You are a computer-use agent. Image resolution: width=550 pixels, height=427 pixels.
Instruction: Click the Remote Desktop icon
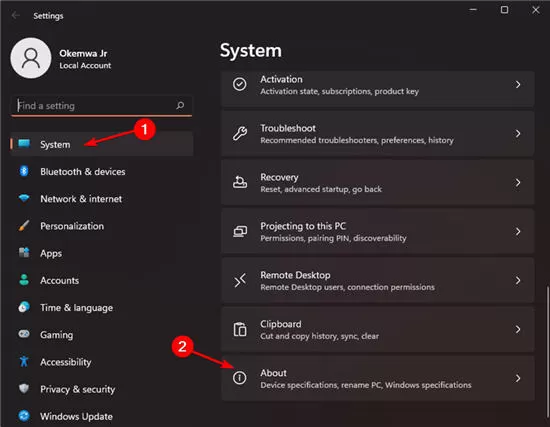click(x=240, y=280)
